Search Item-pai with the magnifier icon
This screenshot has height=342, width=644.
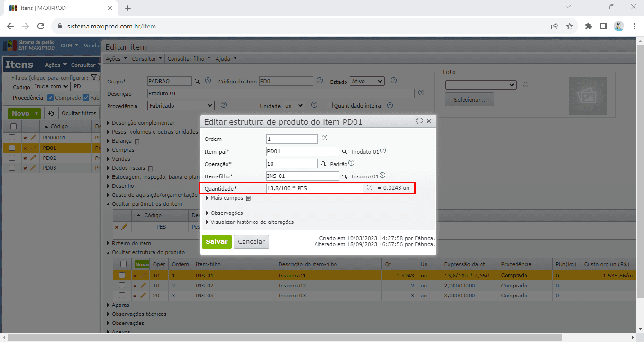point(345,152)
